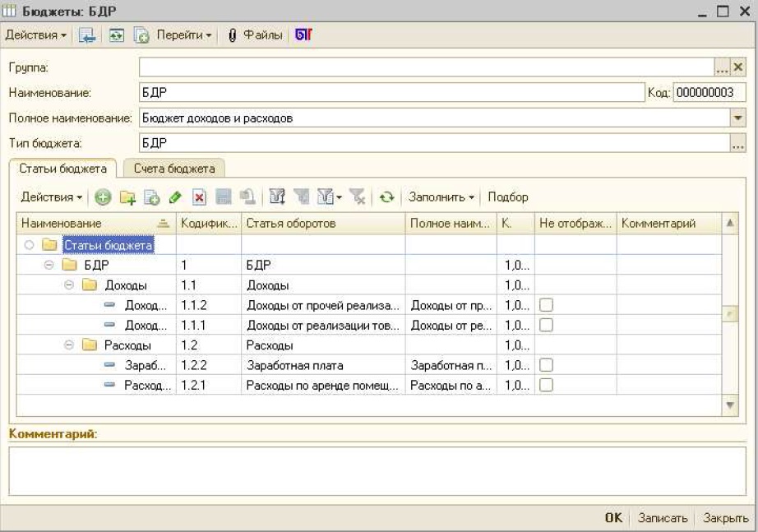Screen dimensions: 758x532
Task: Switch to the Счета бюджета tab
Action: point(174,169)
